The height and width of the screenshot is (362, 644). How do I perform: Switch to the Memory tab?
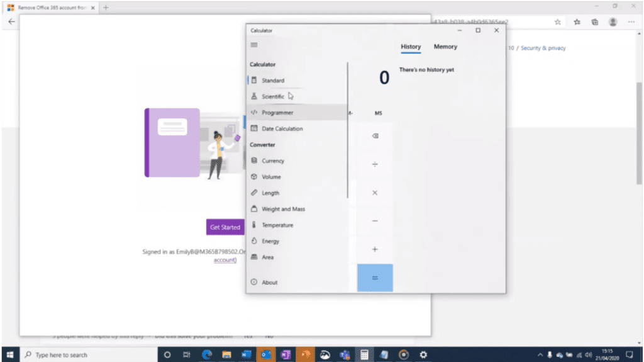[x=445, y=47]
